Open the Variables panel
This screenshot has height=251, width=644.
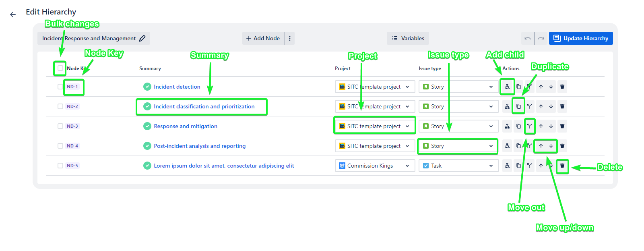click(x=408, y=38)
